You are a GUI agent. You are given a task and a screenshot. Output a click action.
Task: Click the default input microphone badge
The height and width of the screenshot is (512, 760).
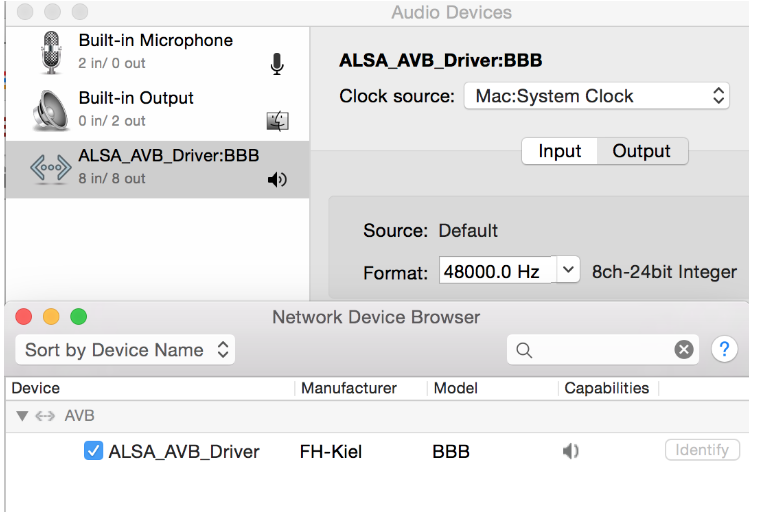(277, 64)
